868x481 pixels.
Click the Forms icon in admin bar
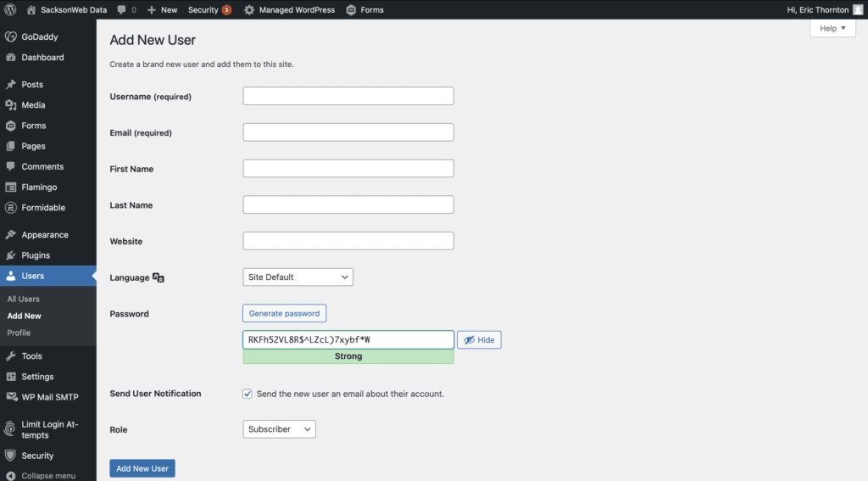[351, 10]
